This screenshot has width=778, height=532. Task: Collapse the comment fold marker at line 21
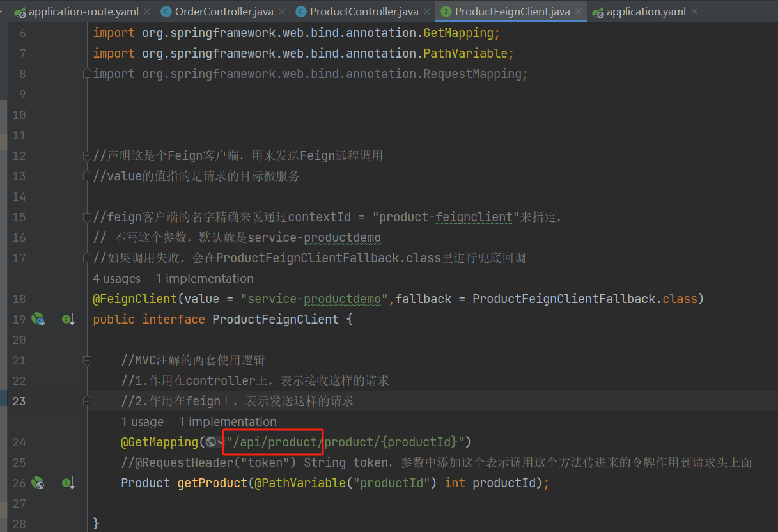point(87,361)
